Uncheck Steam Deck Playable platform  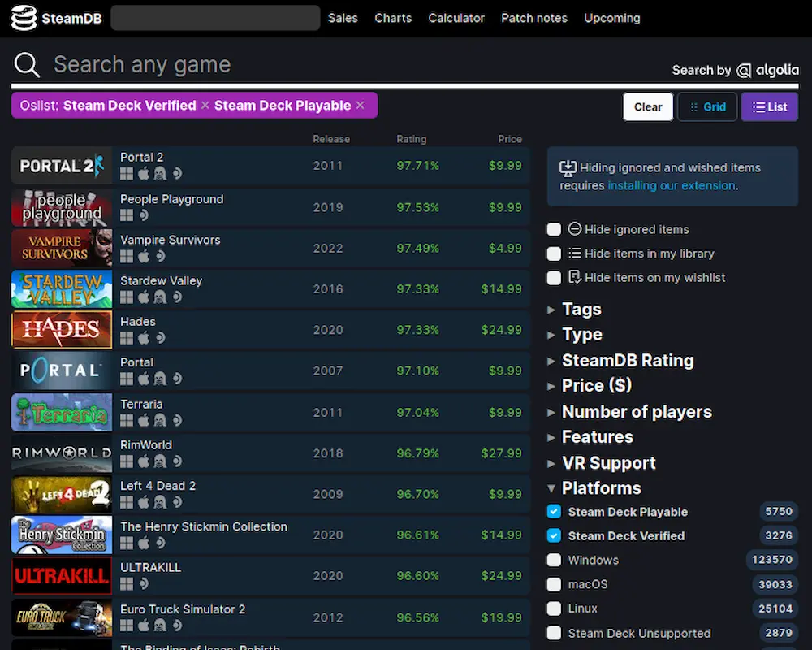pos(554,512)
